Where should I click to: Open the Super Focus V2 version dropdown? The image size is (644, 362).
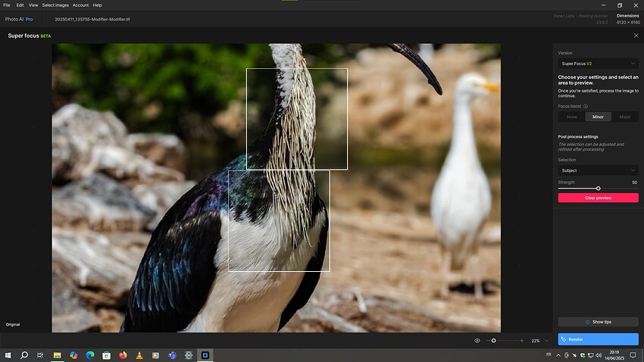(x=598, y=64)
